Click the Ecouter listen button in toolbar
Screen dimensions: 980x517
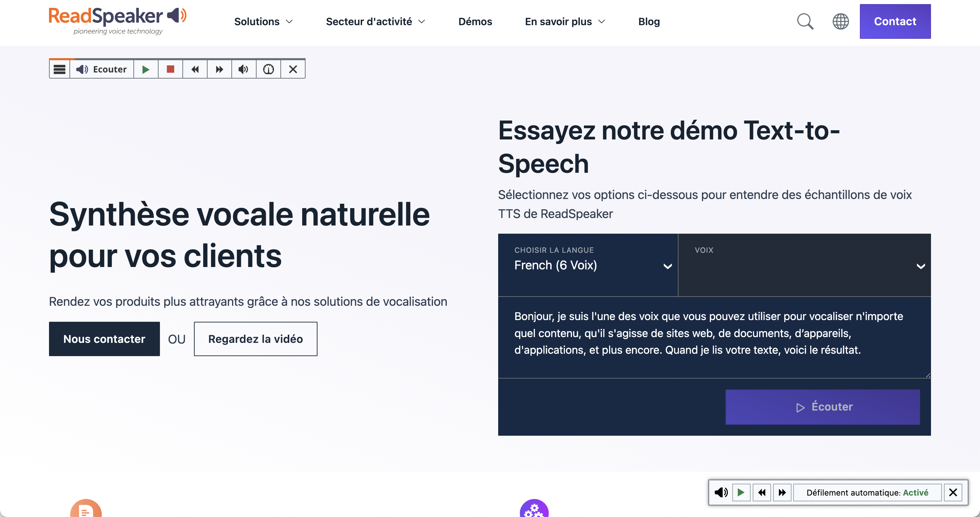tap(102, 69)
